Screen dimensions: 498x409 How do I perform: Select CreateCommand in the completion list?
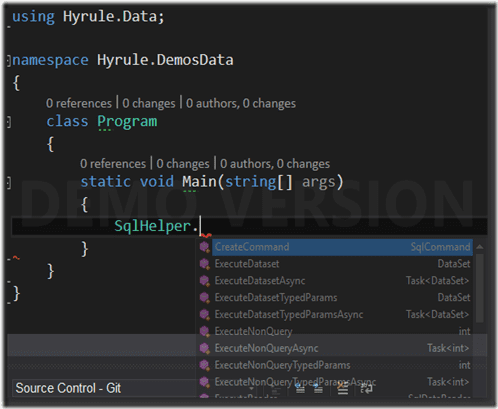click(342, 247)
